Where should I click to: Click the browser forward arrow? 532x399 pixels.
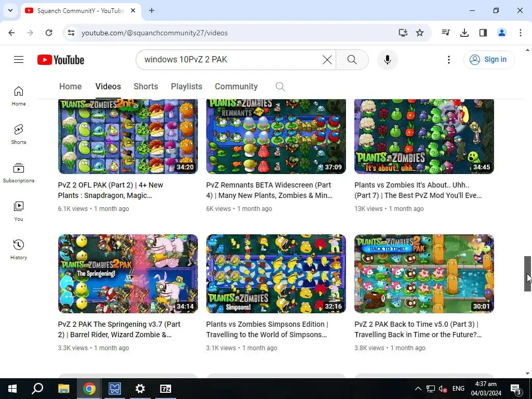[x=30, y=33]
